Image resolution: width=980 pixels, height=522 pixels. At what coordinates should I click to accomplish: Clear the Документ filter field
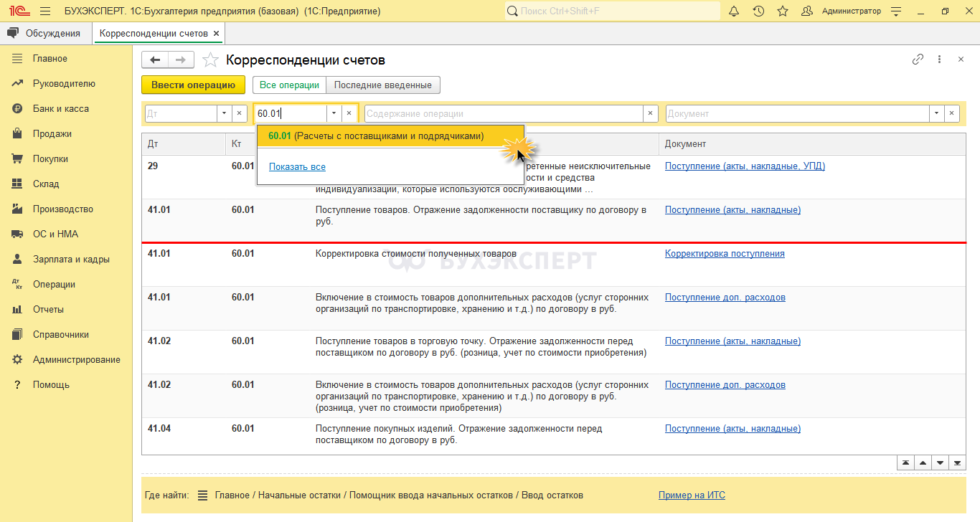[x=952, y=113]
